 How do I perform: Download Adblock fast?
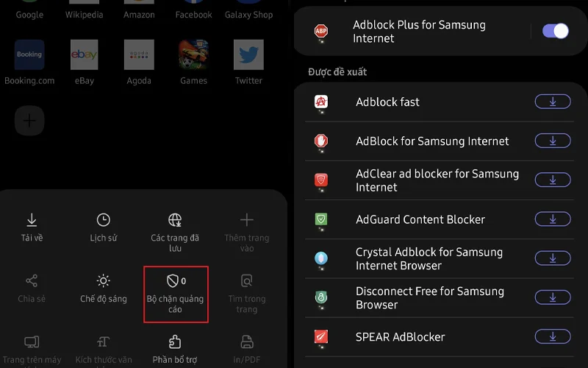[553, 102]
